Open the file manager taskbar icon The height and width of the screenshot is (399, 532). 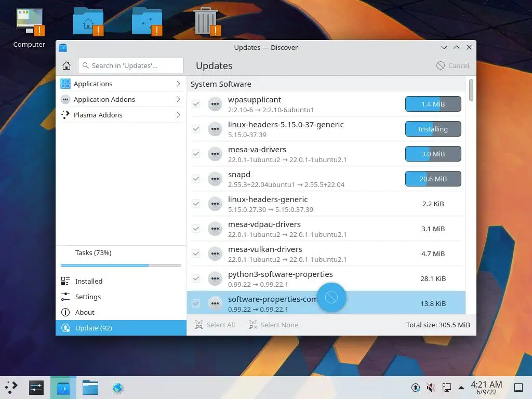[x=90, y=388]
